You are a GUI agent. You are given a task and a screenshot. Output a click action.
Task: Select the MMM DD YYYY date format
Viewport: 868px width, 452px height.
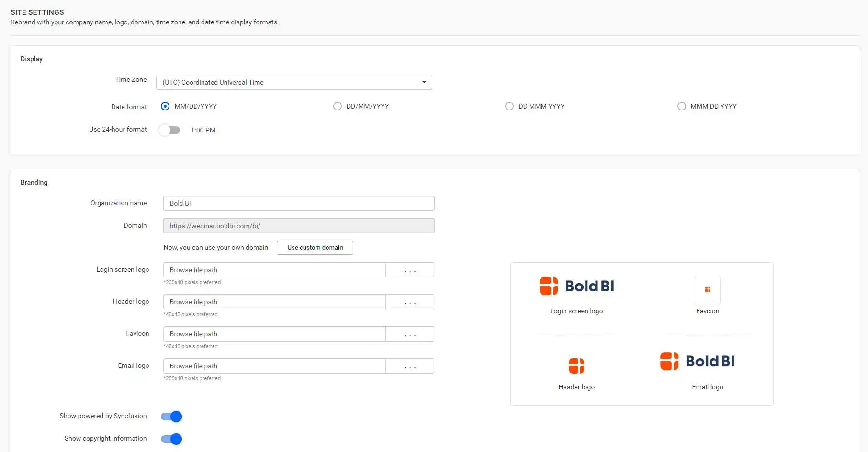(x=682, y=106)
